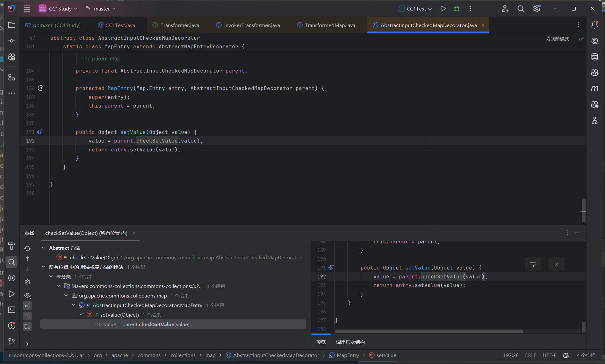
Task: Open find usages settings gear
Action: coord(27,282)
